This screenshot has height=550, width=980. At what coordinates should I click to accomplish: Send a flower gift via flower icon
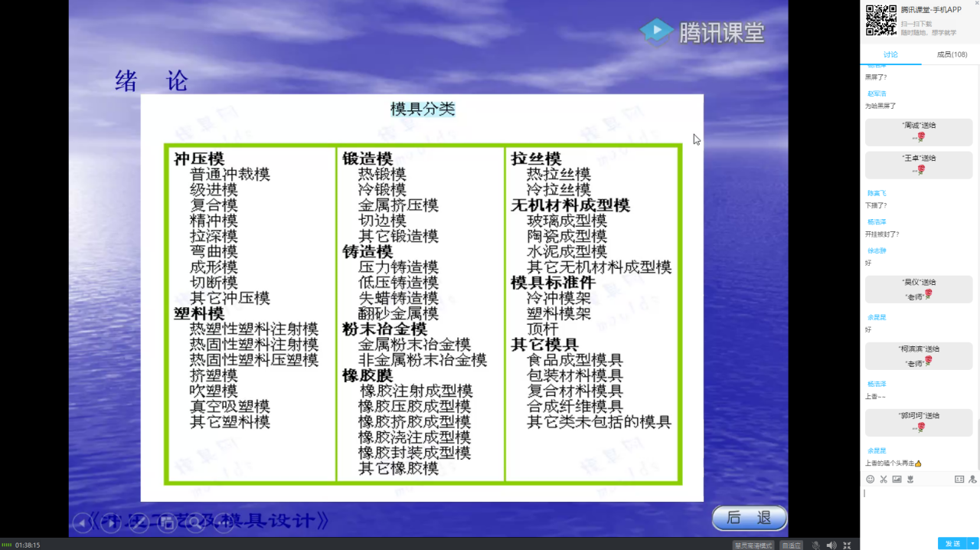pos(910,480)
